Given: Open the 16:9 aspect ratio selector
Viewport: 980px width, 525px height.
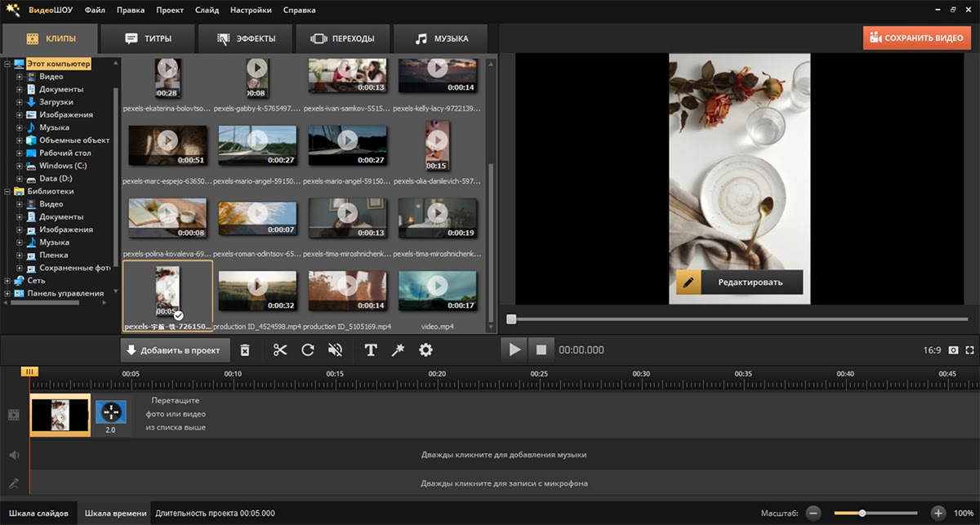Looking at the screenshot, I should [x=932, y=350].
